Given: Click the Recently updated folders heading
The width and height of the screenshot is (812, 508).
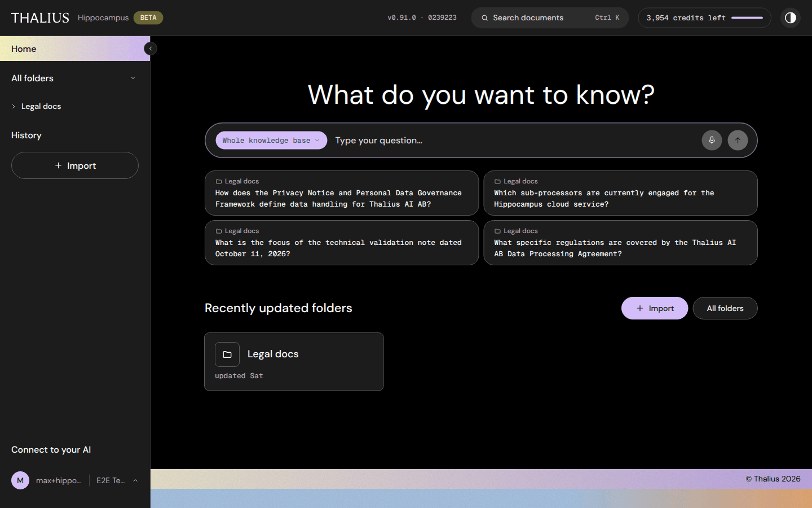Looking at the screenshot, I should 279,308.
